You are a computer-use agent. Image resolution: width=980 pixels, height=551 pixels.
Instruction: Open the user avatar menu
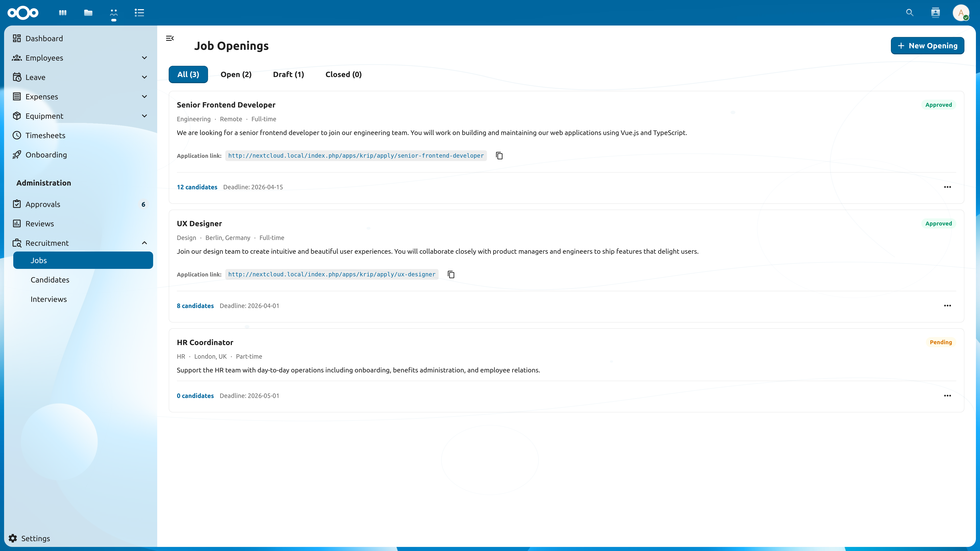click(x=961, y=13)
